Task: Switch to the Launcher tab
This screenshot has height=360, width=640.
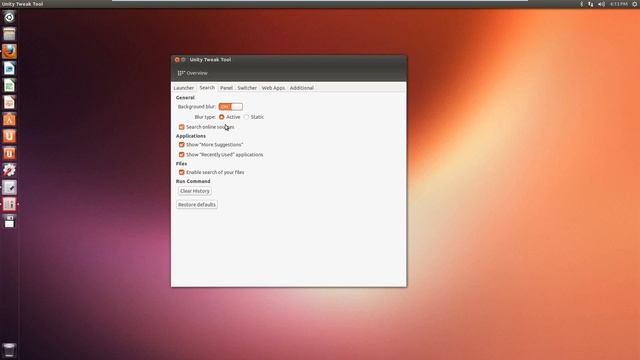Action: 184,88
